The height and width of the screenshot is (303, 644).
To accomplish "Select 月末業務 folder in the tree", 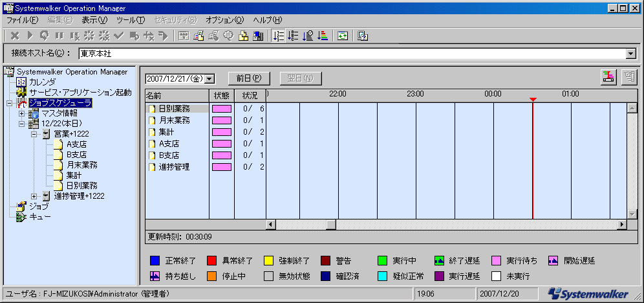I will [81, 165].
